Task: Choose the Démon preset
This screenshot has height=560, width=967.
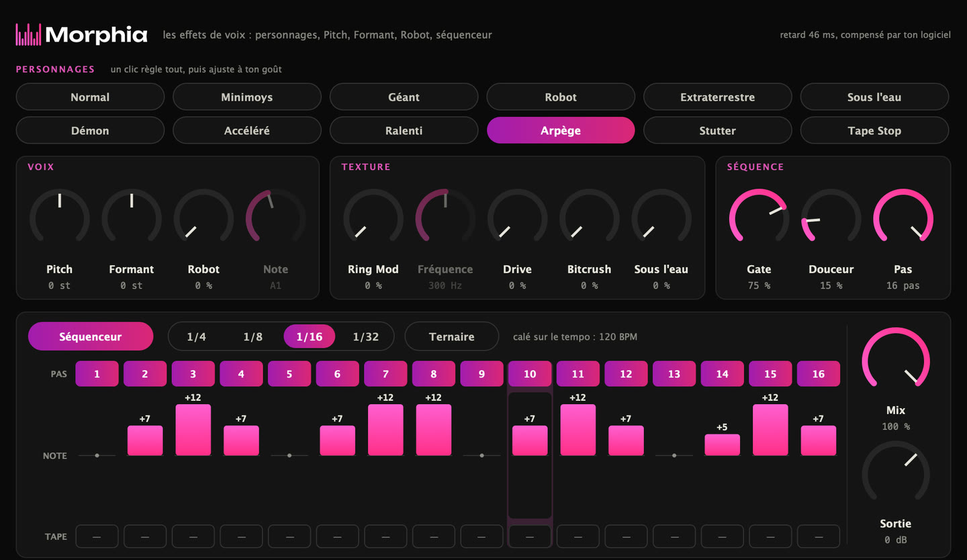Action: click(x=90, y=130)
